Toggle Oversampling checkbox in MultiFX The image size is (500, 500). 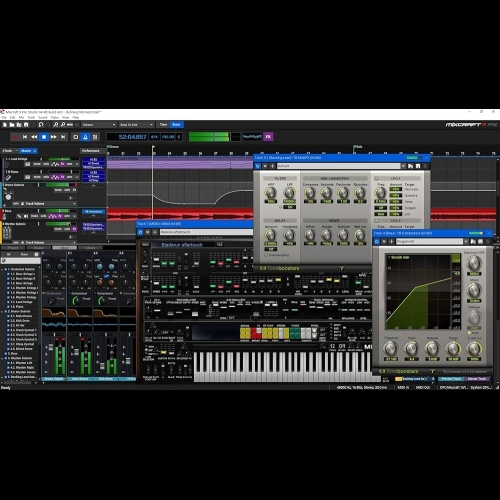(x=266, y=255)
